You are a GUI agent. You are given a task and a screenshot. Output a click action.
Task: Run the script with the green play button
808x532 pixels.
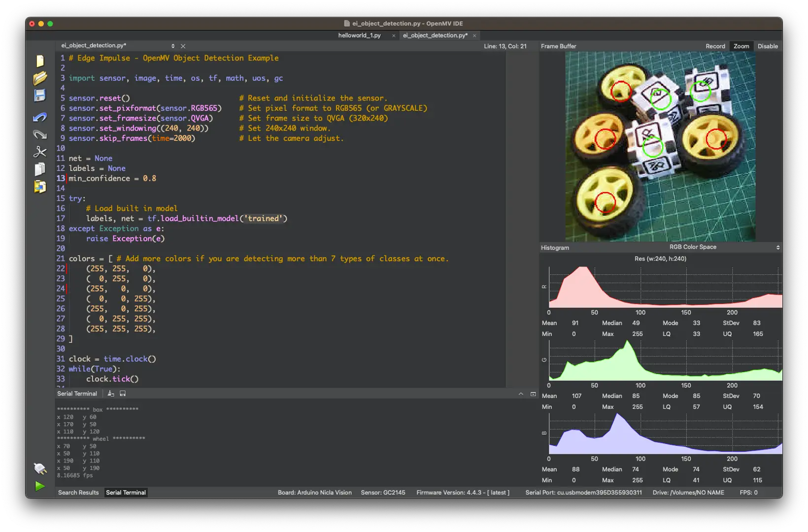point(40,486)
